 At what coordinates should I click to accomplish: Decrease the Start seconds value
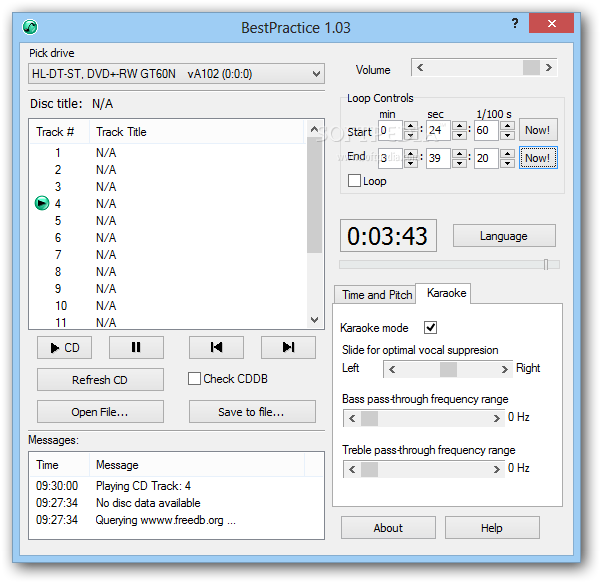[459, 135]
